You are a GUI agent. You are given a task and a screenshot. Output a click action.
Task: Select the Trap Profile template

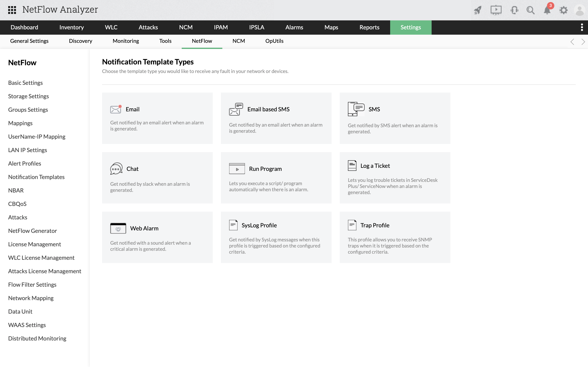point(395,237)
